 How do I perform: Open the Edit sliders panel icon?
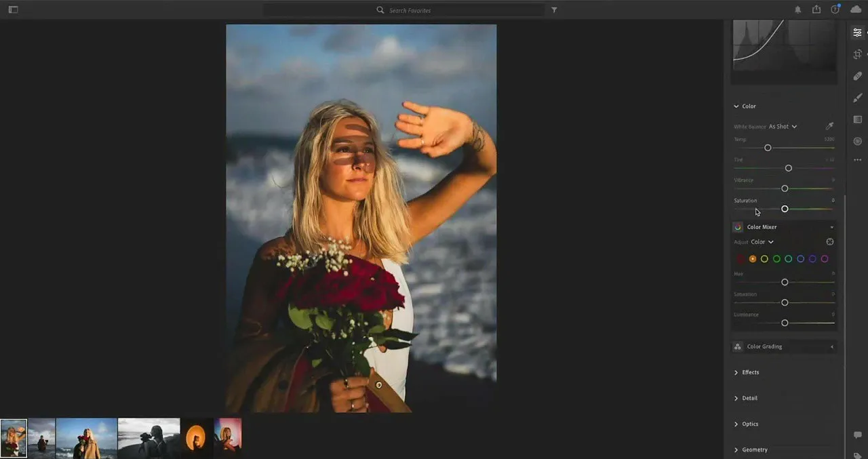click(857, 33)
